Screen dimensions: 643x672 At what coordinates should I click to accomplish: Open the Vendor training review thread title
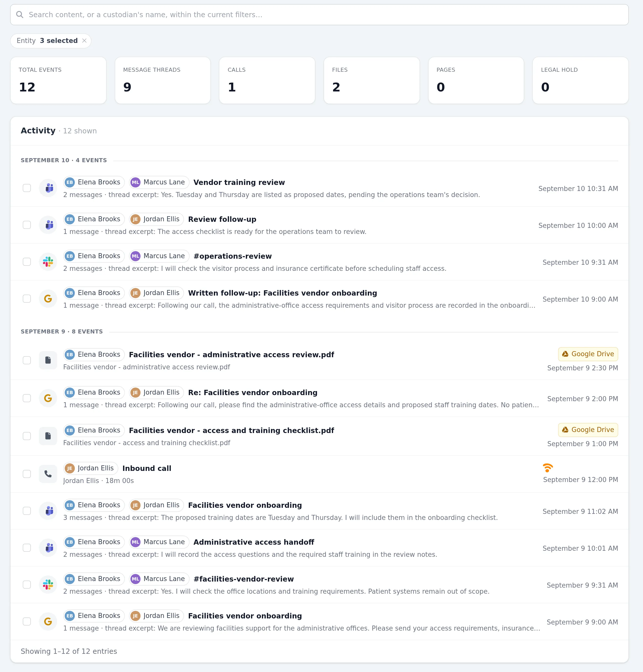click(239, 183)
